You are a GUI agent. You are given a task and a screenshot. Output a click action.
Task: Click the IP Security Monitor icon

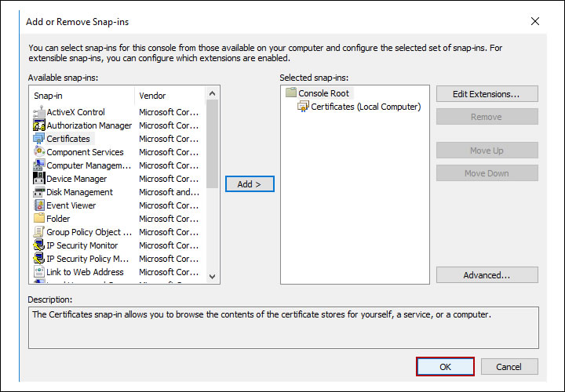39,245
